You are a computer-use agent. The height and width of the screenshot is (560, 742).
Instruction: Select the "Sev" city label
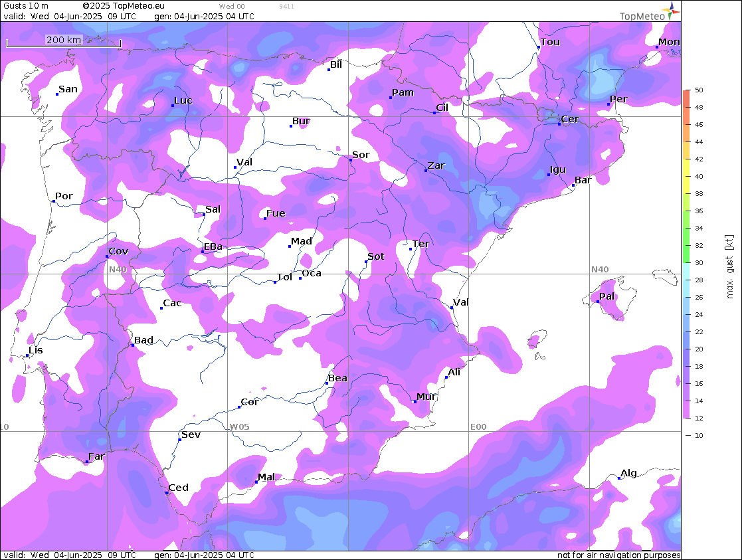coord(191,434)
